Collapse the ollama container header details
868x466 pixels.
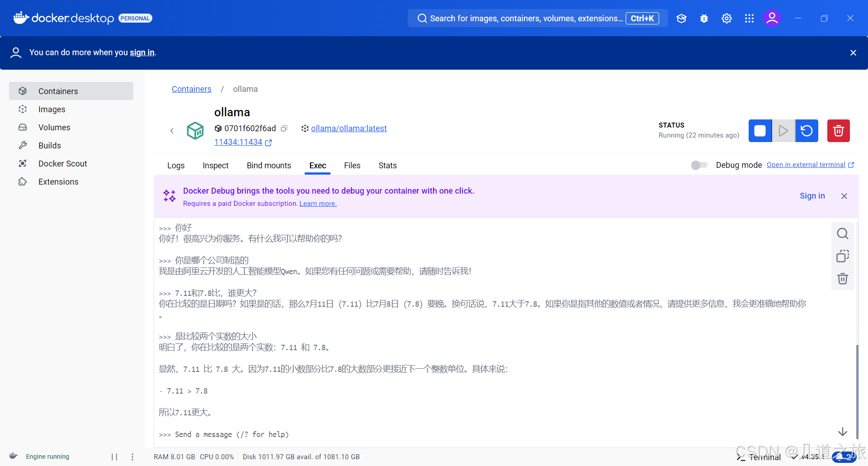point(172,130)
